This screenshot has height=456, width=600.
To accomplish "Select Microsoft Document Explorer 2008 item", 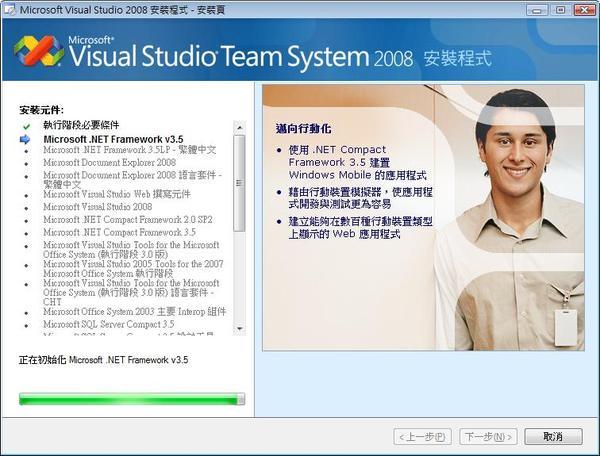I will [x=109, y=163].
